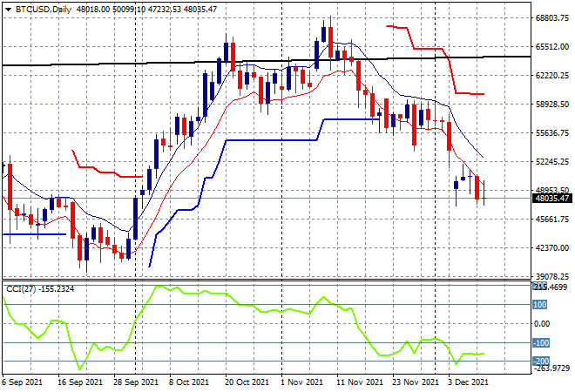Click the 68803.75 price axis label

[x=551, y=18]
